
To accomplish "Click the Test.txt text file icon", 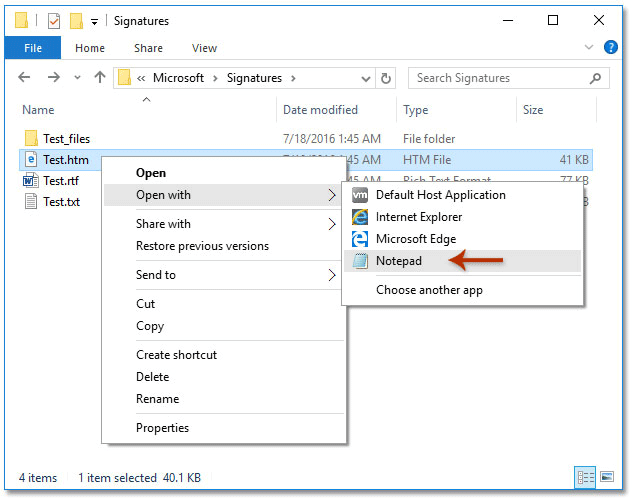I will tap(31, 202).
